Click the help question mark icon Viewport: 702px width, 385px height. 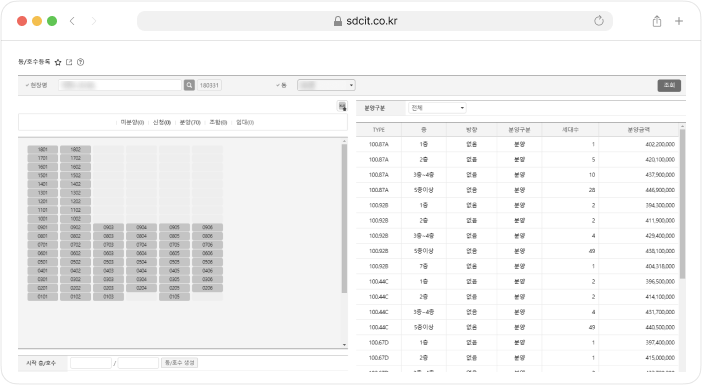tap(81, 62)
